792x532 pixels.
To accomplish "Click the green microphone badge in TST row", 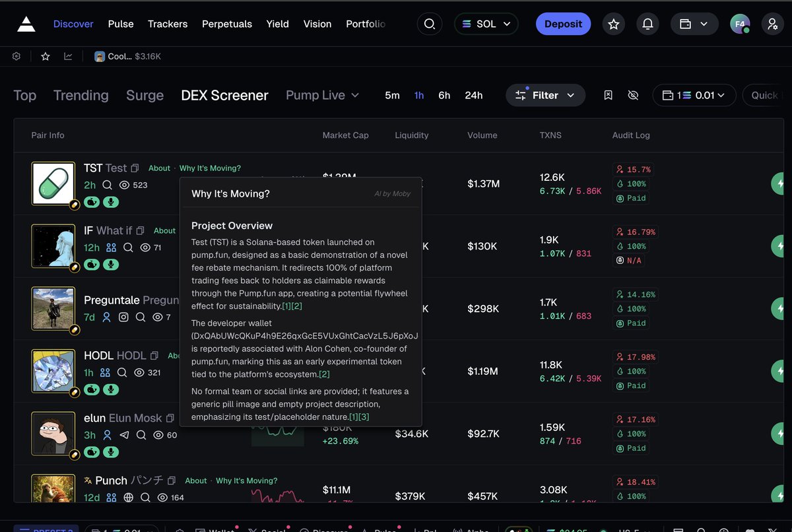I will pyautogui.click(x=110, y=202).
